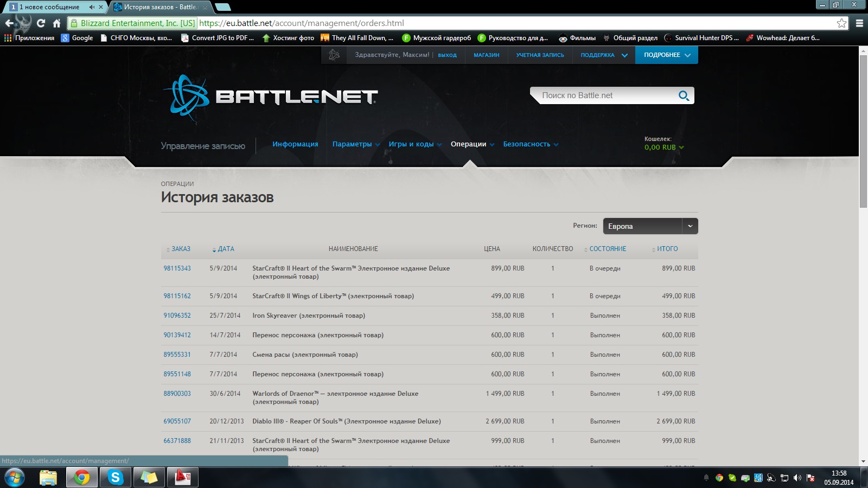Viewport: 868px width, 488px height.
Task: Click Chrome icon in taskbar
Action: 82,478
